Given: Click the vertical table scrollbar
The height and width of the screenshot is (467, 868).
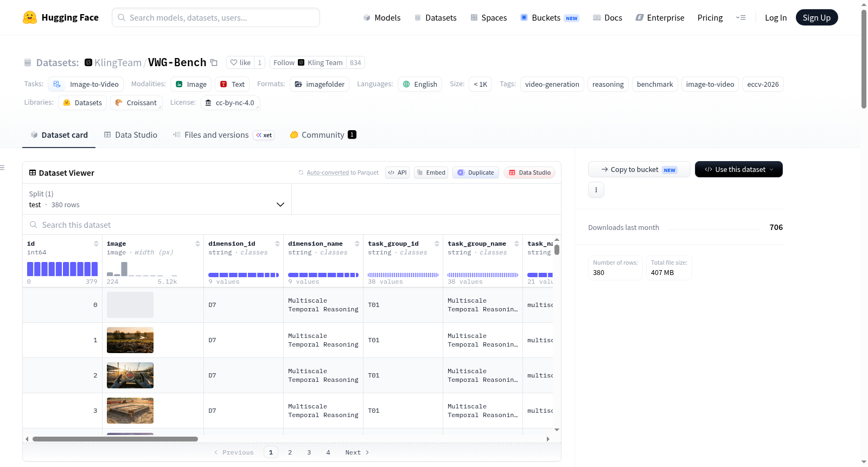Looking at the screenshot, I should pyautogui.click(x=557, y=250).
